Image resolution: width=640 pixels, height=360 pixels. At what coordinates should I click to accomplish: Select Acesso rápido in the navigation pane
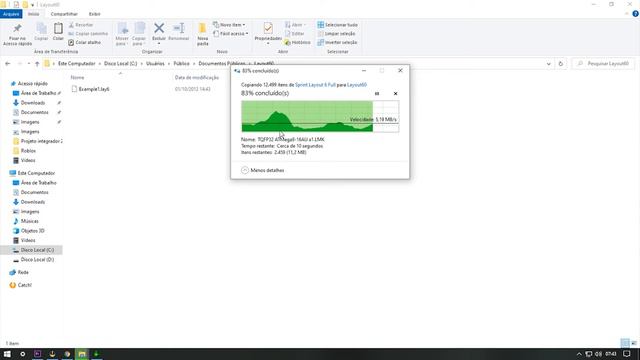click(33, 84)
